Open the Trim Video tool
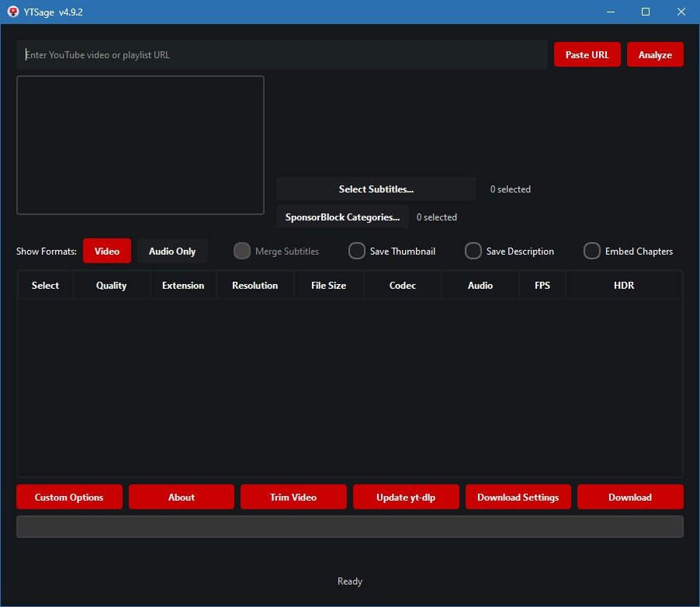Screen dimensions: 700x607 point(293,498)
